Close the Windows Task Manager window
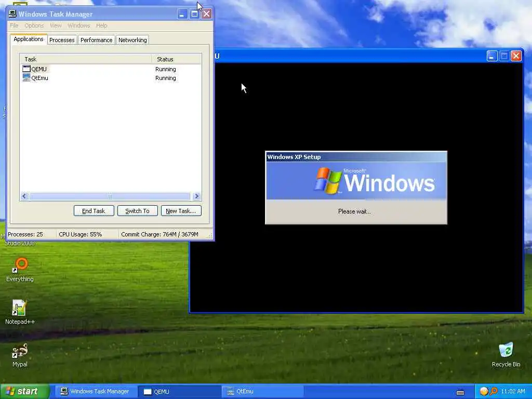 (x=207, y=14)
